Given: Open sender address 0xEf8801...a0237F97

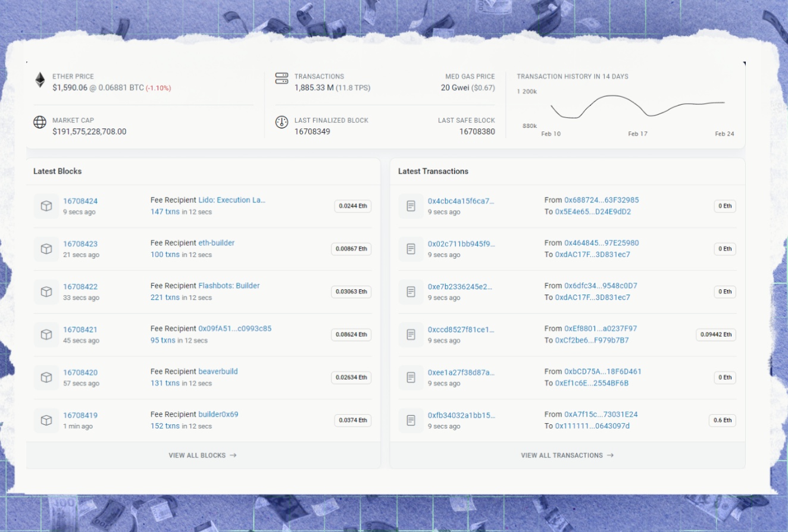Looking at the screenshot, I should pos(601,328).
